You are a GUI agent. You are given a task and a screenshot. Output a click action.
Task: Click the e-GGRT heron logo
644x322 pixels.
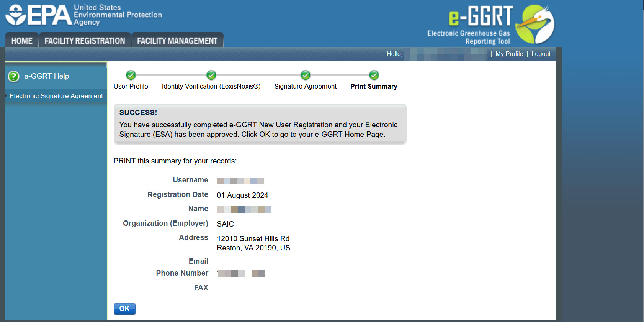point(535,24)
